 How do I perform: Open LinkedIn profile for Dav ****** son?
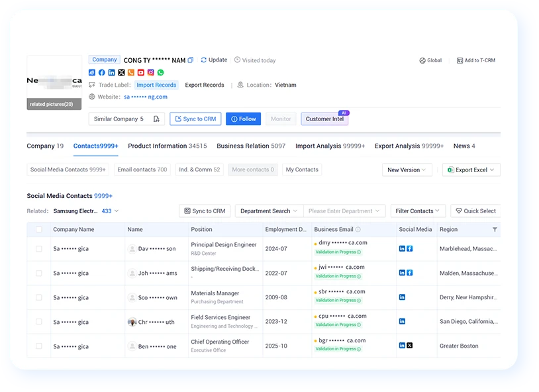pyautogui.click(x=402, y=248)
